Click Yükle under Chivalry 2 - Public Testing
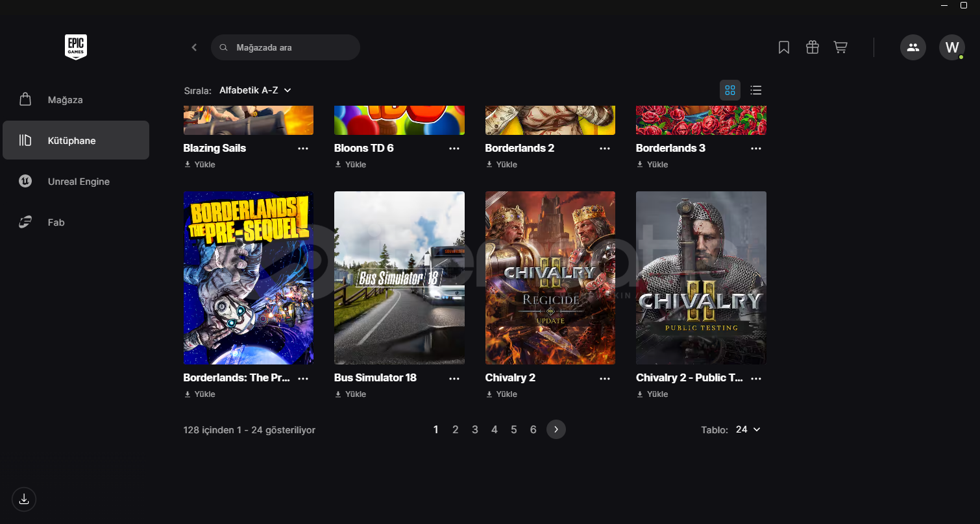Viewport: 980px width, 524px height. (x=653, y=394)
